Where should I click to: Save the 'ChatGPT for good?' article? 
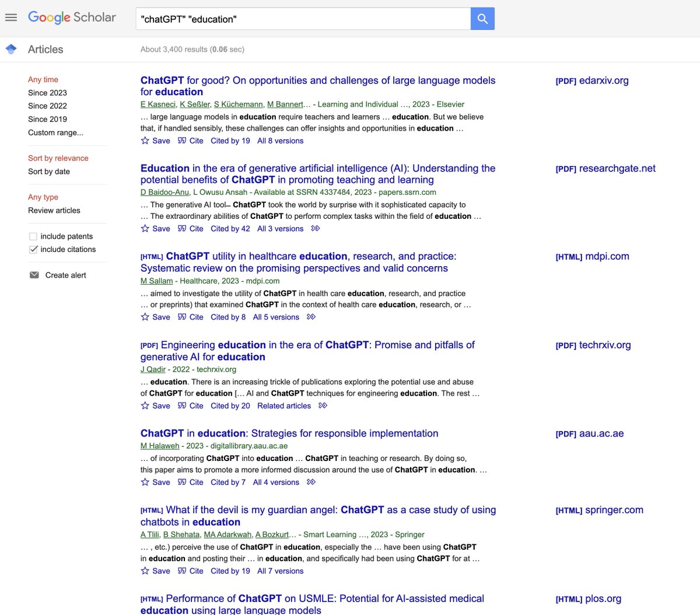pyautogui.click(x=156, y=141)
